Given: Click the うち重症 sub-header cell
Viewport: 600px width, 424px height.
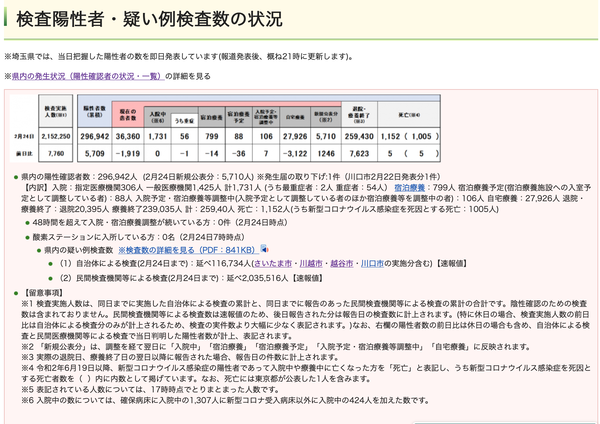Looking at the screenshot, I should [x=184, y=121].
